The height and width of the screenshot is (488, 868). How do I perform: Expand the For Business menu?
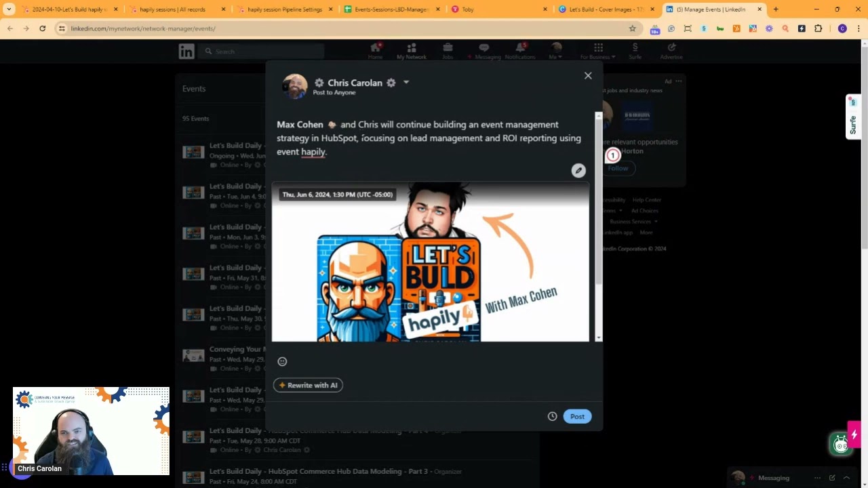click(598, 51)
